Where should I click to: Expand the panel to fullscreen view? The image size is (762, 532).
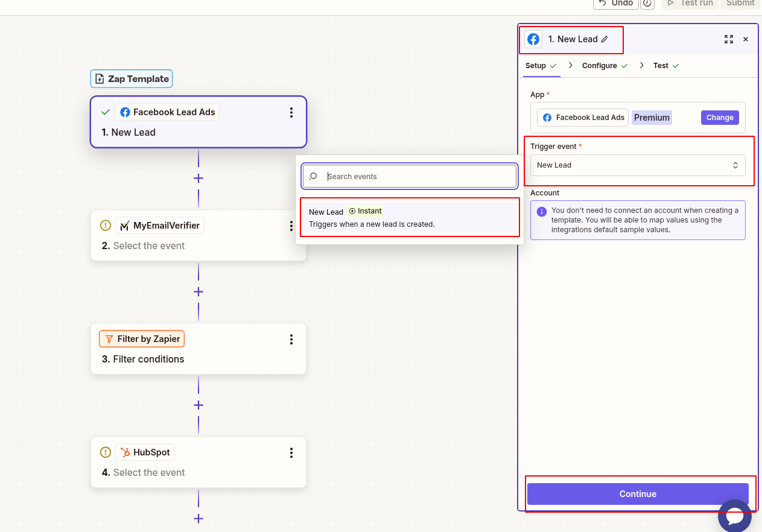728,39
